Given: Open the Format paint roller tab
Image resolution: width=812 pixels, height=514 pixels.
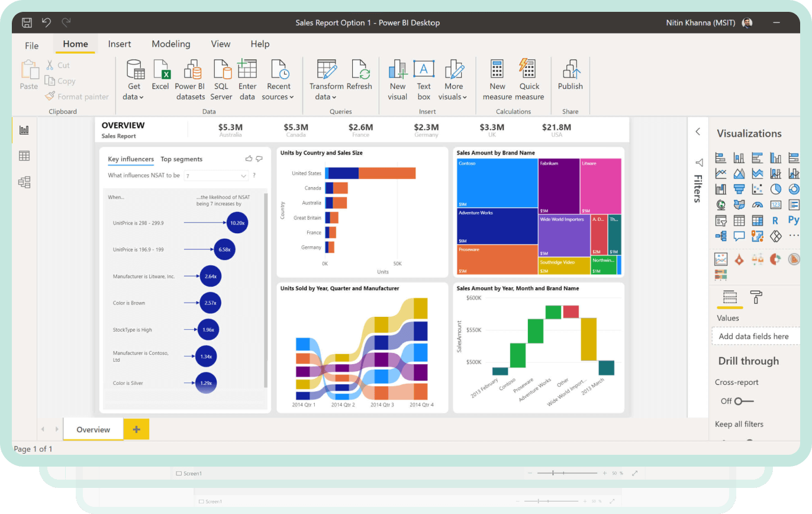Looking at the screenshot, I should (x=756, y=297).
